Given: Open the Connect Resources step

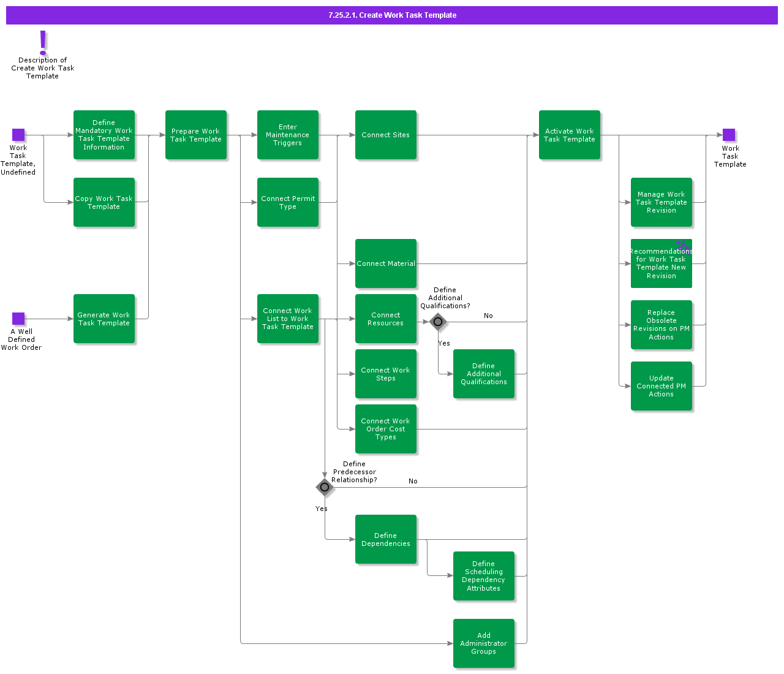Looking at the screenshot, I should (386, 319).
